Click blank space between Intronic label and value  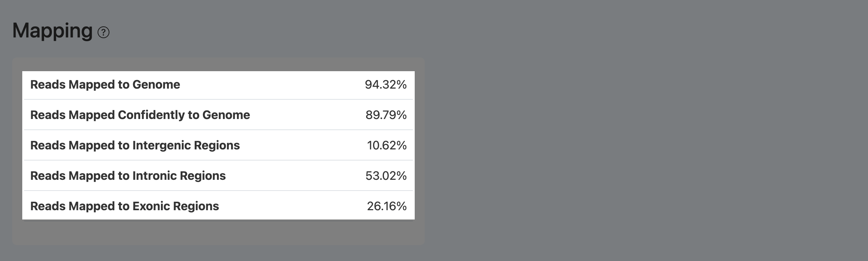tap(297, 176)
